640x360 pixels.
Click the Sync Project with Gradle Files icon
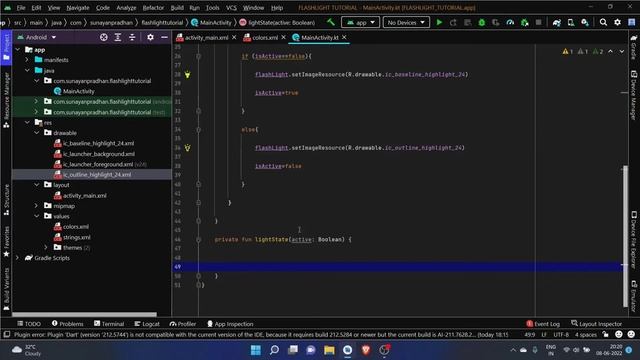pos(557,22)
